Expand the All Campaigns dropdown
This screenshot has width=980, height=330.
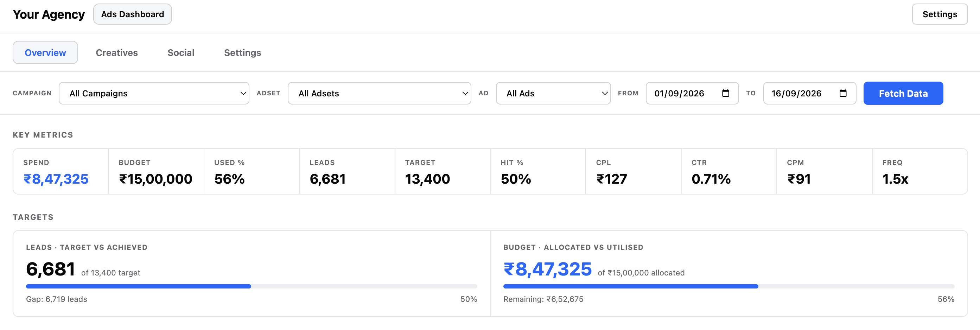(154, 93)
